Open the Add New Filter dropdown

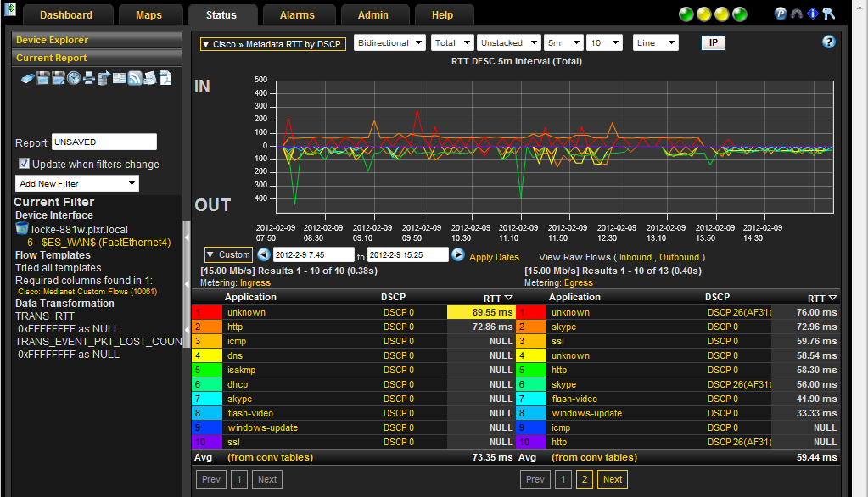tap(77, 183)
